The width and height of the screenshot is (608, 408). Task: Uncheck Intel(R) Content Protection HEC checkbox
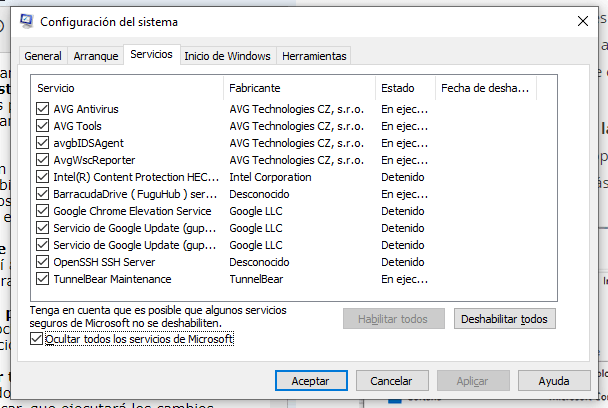(x=42, y=177)
